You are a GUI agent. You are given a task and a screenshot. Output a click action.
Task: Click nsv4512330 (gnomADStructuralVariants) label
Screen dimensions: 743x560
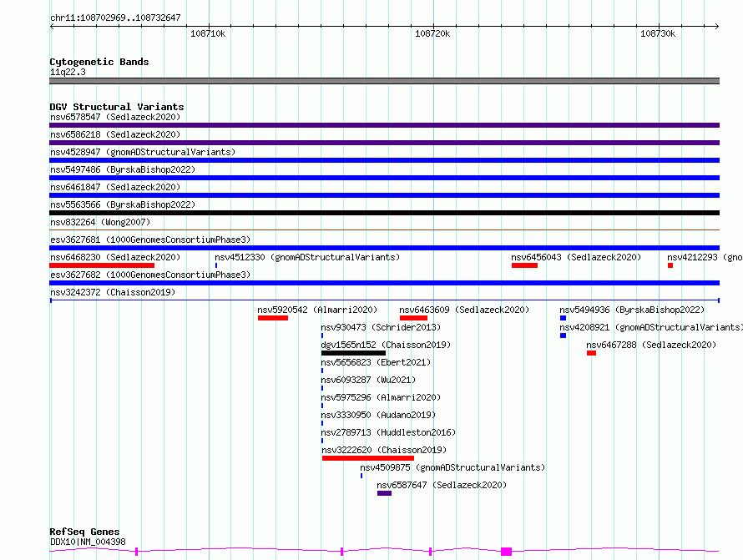pyautogui.click(x=307, y=257)
